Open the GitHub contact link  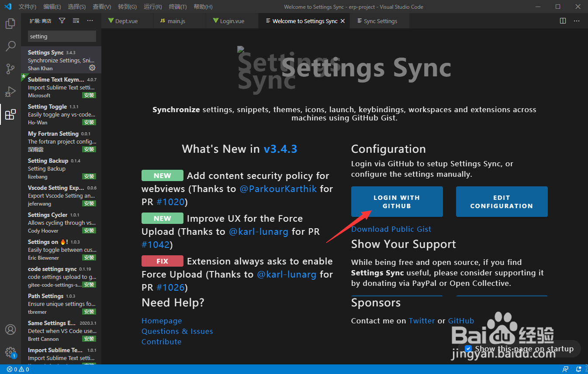461,321
